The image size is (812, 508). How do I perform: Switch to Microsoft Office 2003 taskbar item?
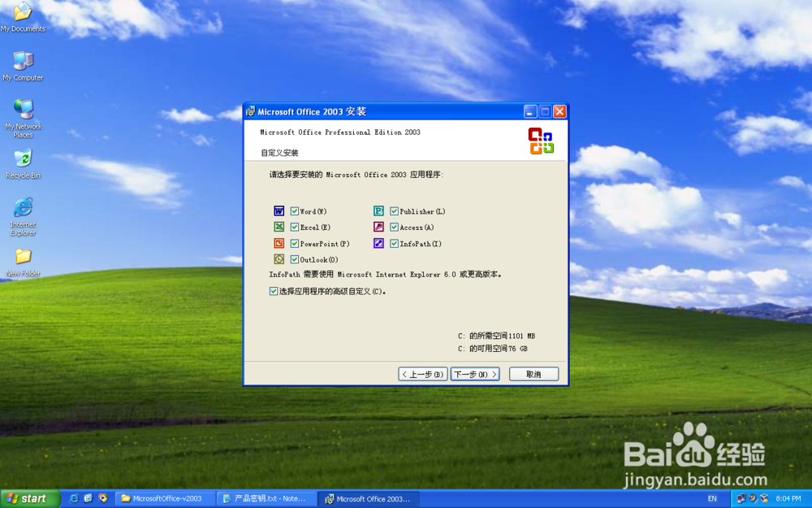(x=368, y=499)
